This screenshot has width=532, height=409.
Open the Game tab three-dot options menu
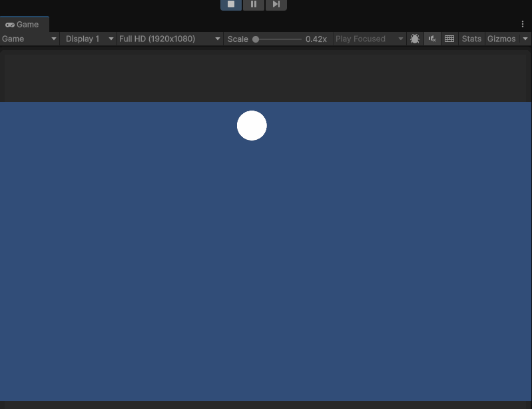pyautogui.click(x=523, y=24)
